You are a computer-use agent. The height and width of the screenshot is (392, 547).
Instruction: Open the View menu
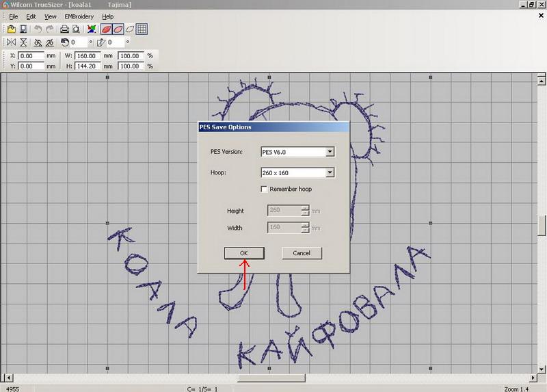51,16
